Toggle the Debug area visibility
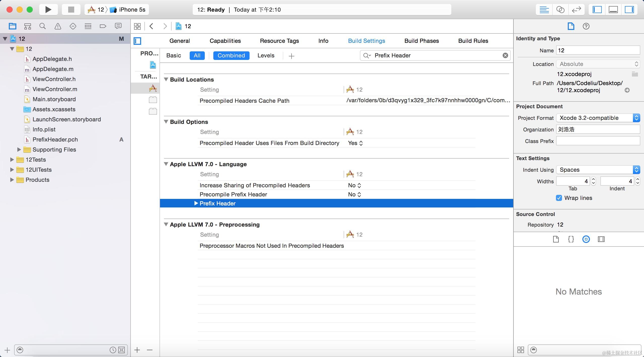 click(613, 10)
